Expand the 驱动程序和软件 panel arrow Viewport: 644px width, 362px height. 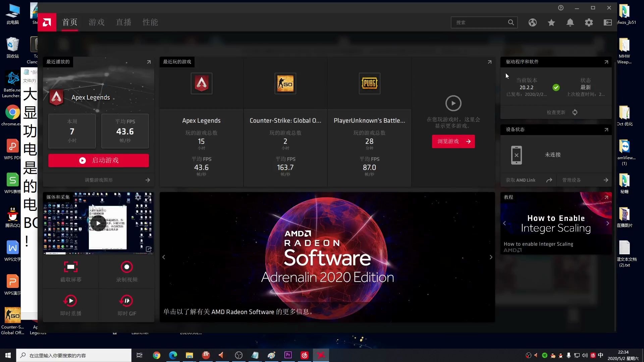point(606,62)
